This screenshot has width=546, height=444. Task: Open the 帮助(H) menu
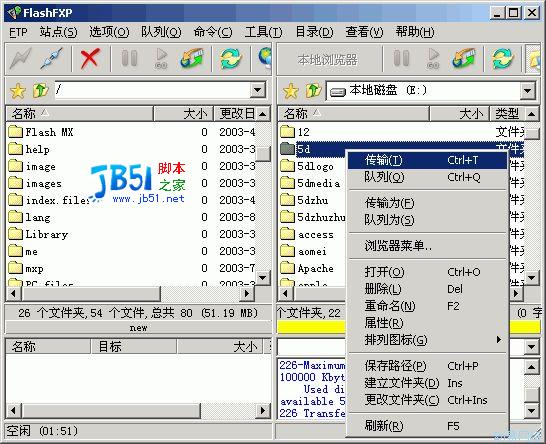click(x=415, y=32)
